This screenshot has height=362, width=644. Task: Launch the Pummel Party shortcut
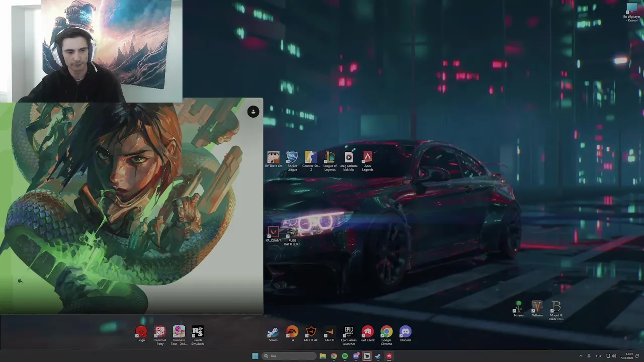click(160, 335)
